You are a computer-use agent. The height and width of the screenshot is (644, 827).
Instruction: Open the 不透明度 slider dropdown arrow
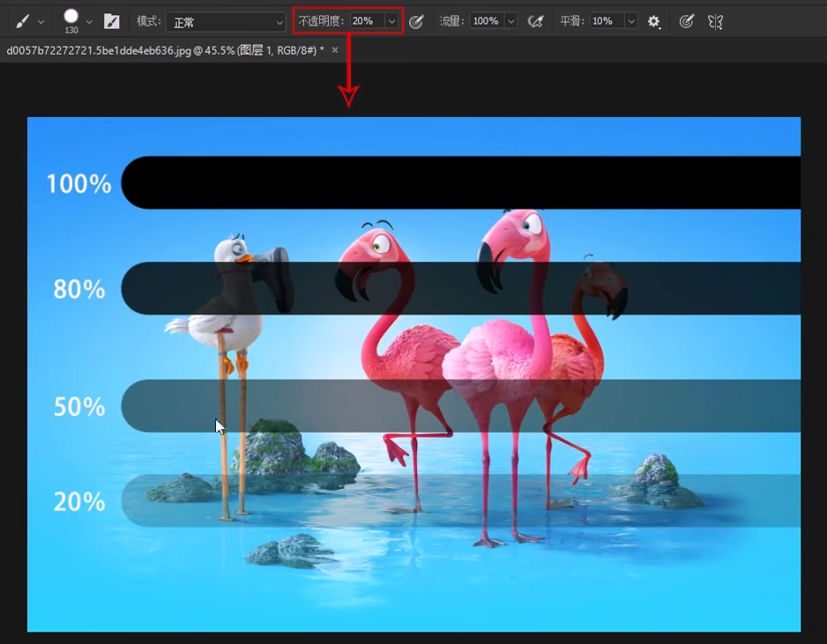(x=391, y=21)
